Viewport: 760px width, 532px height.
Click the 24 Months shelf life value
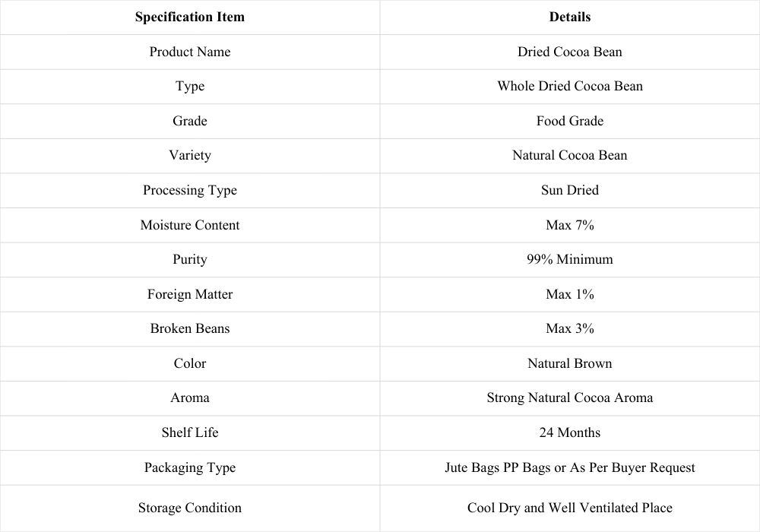[569, 433]
